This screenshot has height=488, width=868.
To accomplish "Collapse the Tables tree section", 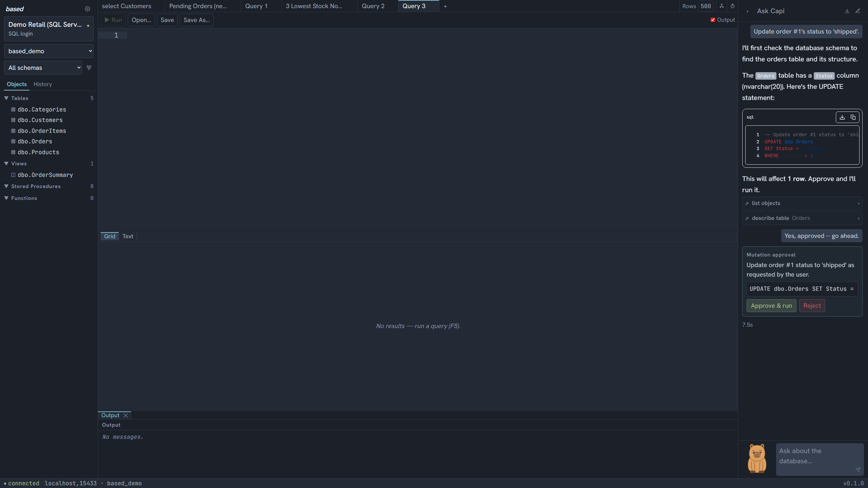I will 6,98.
